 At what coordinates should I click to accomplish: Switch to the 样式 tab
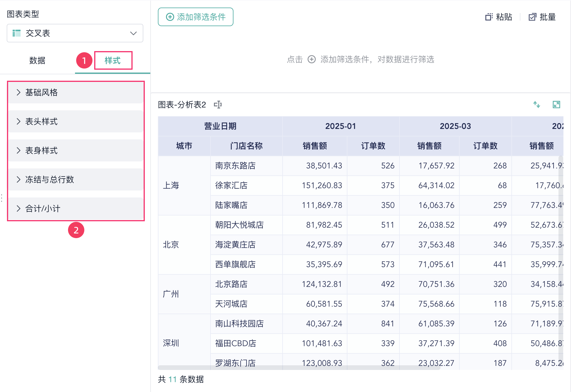(113, 60)
